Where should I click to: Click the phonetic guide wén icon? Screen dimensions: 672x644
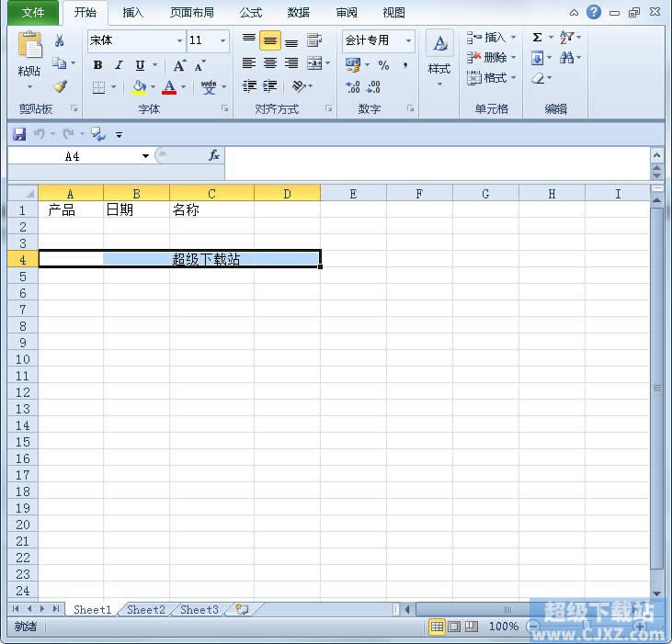(x=209, y=87)
